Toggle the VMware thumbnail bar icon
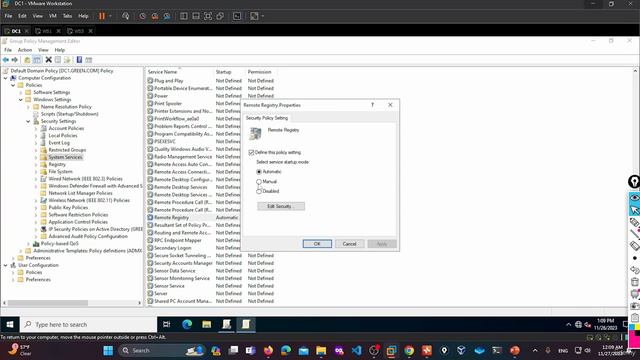 pyautogui.click(x=196, y=16)
